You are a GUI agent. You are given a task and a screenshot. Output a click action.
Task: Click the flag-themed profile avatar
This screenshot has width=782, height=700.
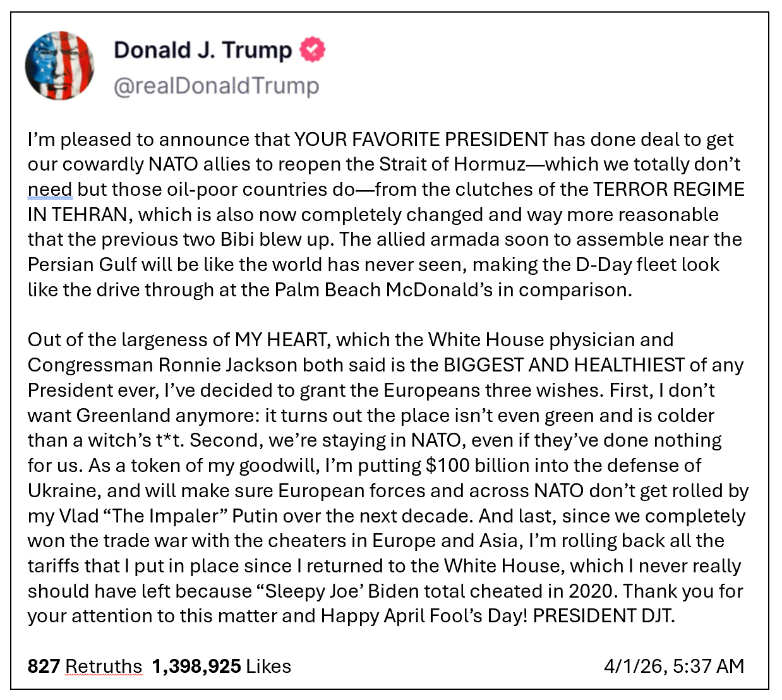tap(59, 66)
